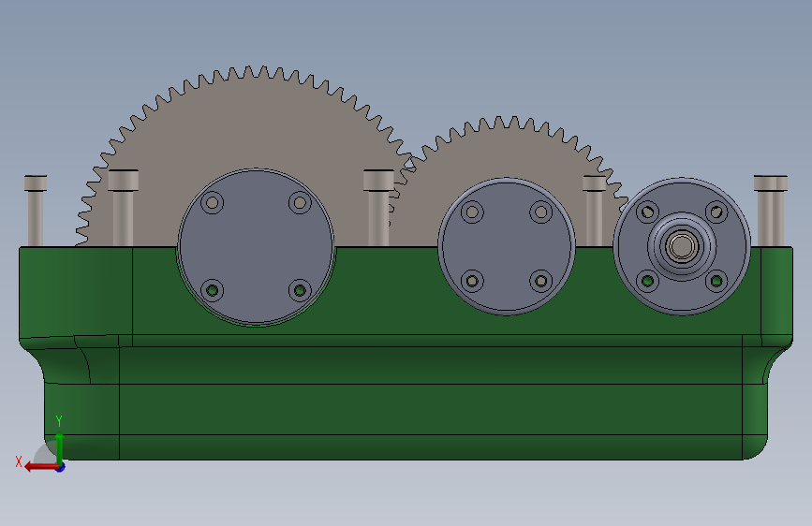This screenshot has height=526, width=812.
Task: Select the double bolt at the housing's right edge
Action: click(x=771, y=211)
